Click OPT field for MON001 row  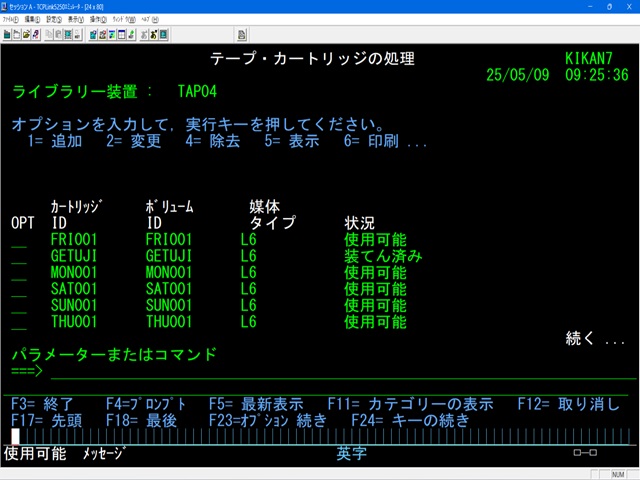[x=19, y=273]
